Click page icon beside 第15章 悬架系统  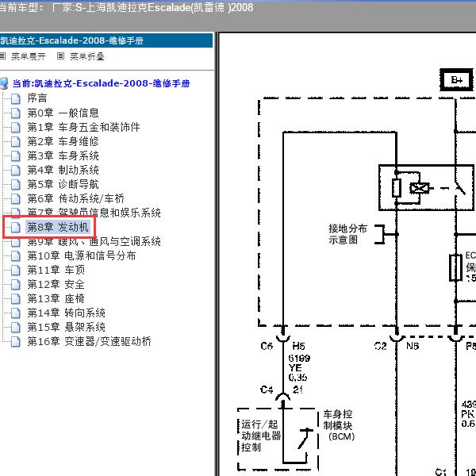click(x=16, y=327)
